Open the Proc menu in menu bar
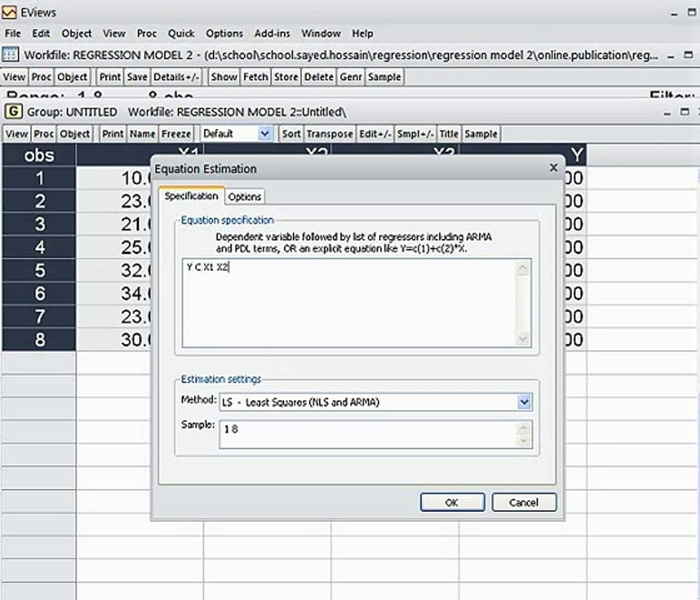Viewport: 700px width, 600px height. pyautogui.click(x=147, y=33)
